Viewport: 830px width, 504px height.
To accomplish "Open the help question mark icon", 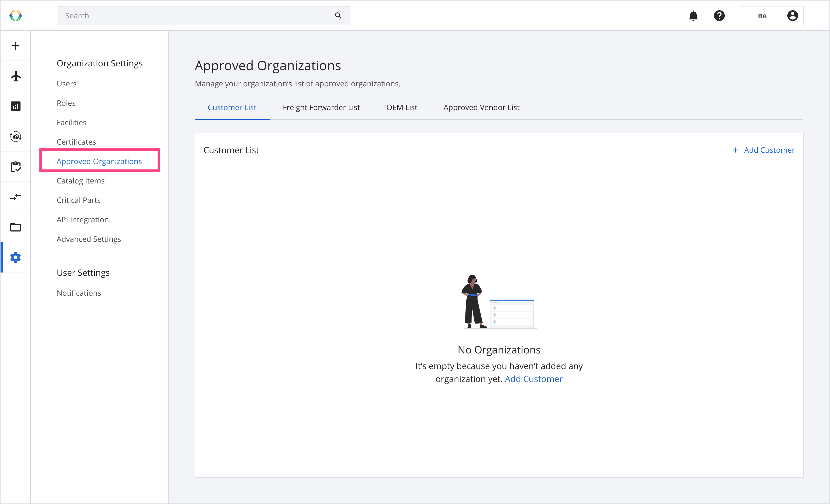I will point(719,15).
